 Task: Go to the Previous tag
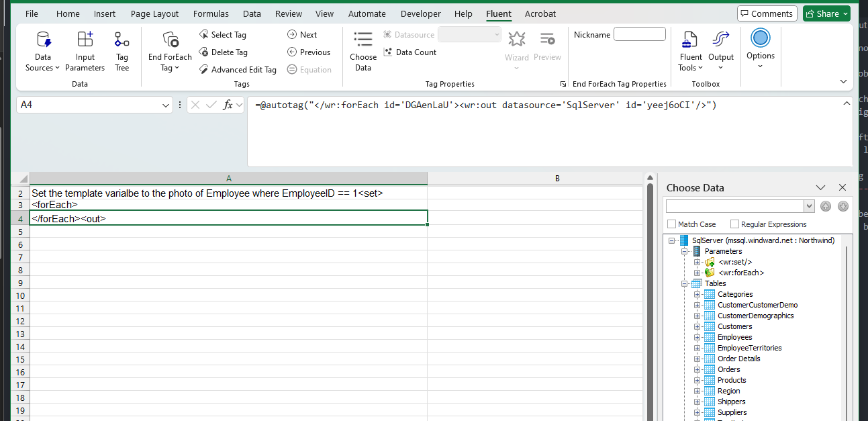tap(309, 52)
